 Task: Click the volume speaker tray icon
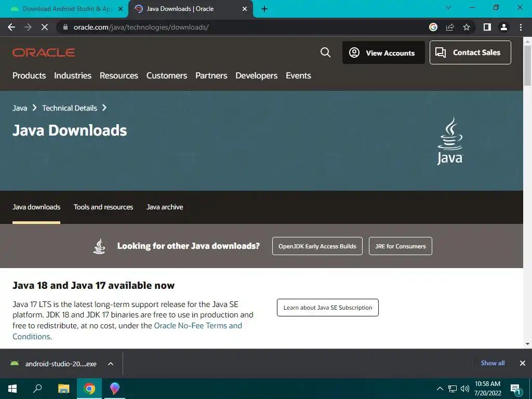pos(465,389)
